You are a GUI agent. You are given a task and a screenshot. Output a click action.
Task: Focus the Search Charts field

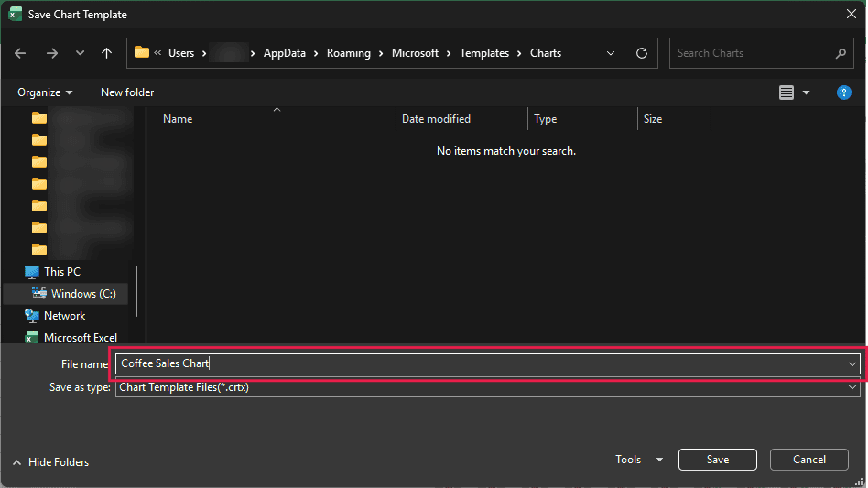(761, 53)
